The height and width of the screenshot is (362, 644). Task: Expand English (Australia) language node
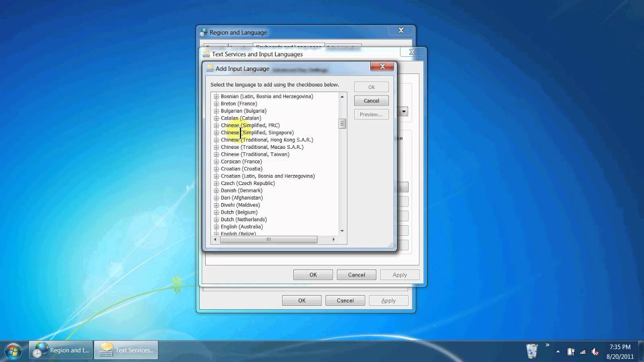[x=216, y=227]
